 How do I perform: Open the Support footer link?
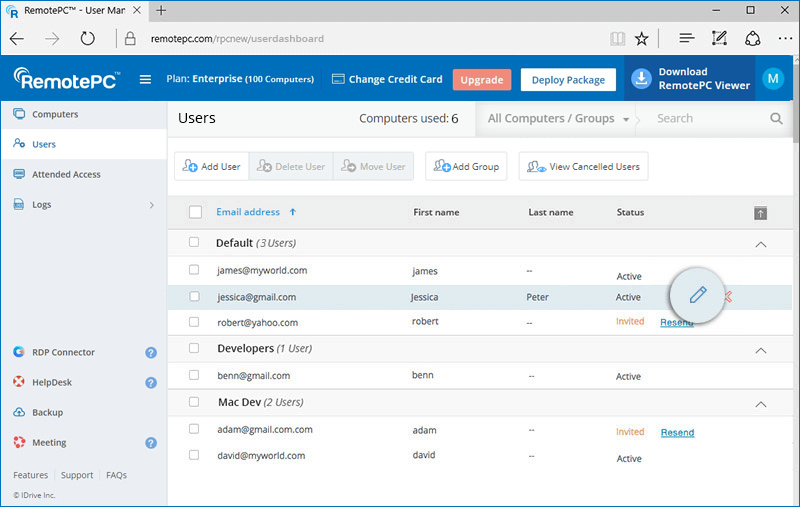77,475
